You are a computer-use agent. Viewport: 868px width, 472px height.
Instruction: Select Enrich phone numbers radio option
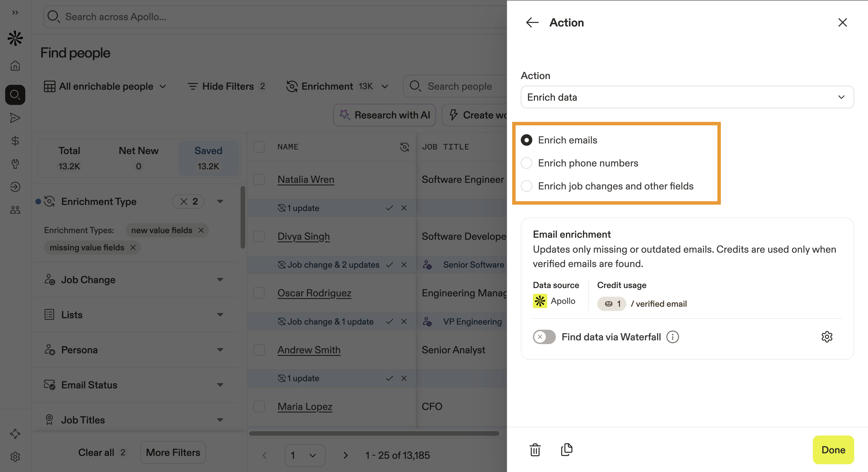[527, 163]
